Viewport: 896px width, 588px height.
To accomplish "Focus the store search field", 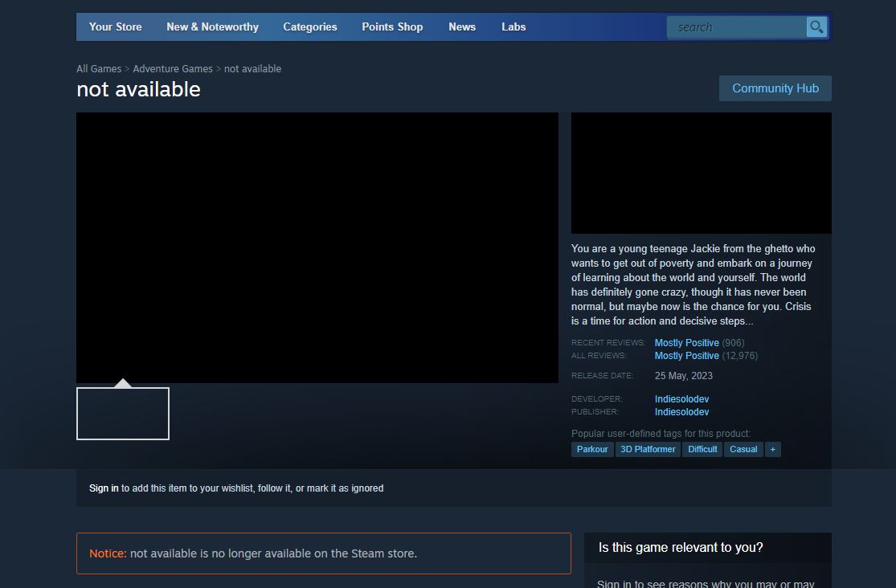I will pos(737,27).
